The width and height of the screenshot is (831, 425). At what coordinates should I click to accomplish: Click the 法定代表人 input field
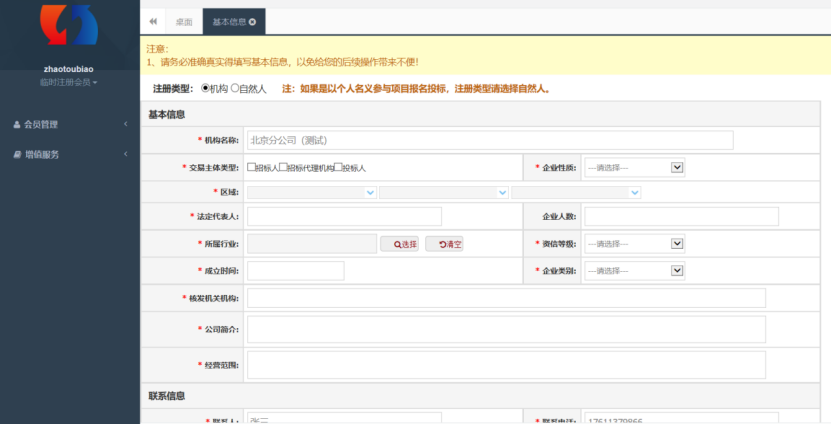click(x=344, y=217)
